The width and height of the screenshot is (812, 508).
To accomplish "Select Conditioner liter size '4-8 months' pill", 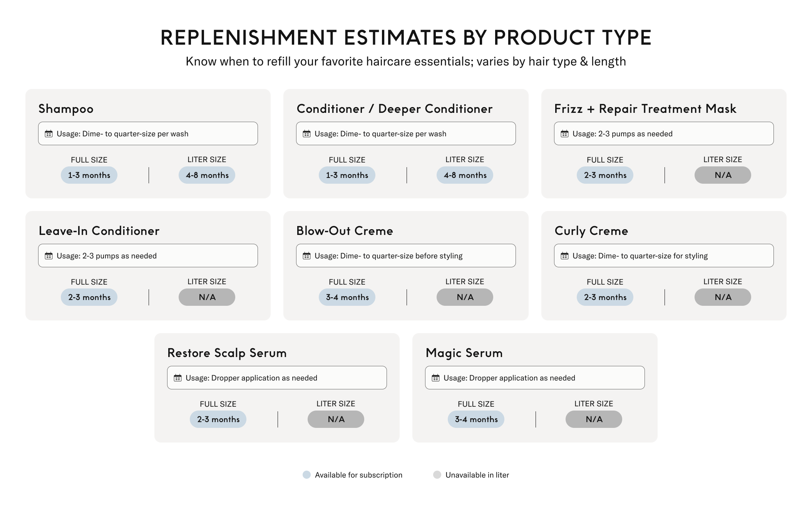I will coord(465,175).
